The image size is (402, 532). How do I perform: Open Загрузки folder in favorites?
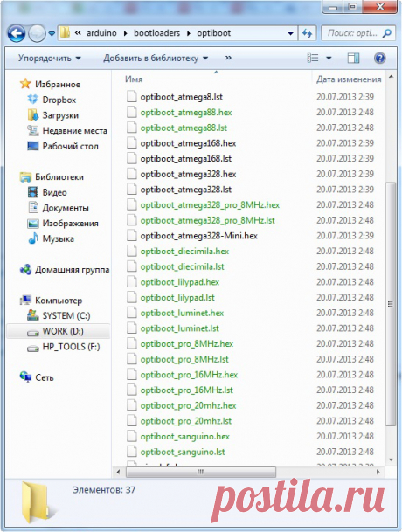click(60, 115)
